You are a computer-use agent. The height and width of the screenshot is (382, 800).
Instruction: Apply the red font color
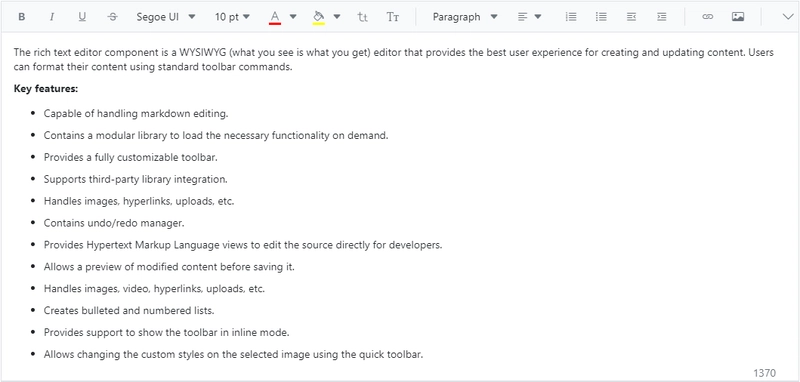point(275,17)
